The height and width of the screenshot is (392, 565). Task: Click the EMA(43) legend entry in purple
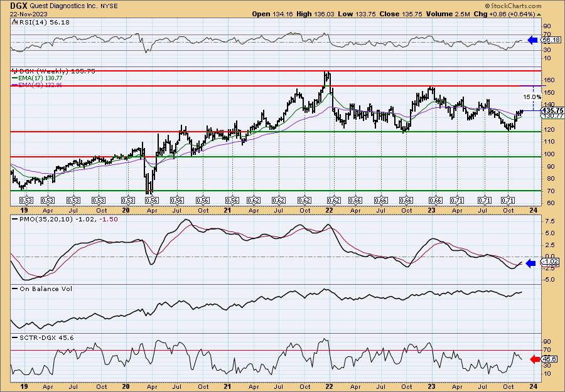coord(40,85)
